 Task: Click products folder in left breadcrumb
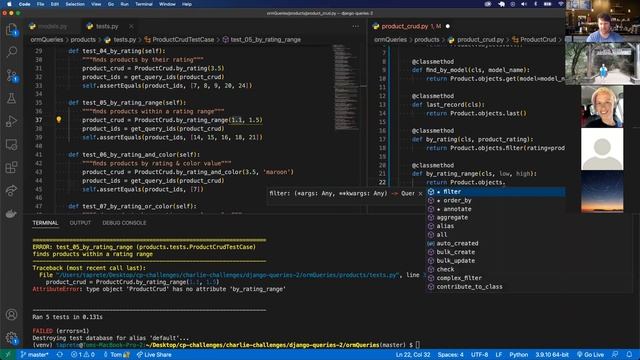(83, 40)
